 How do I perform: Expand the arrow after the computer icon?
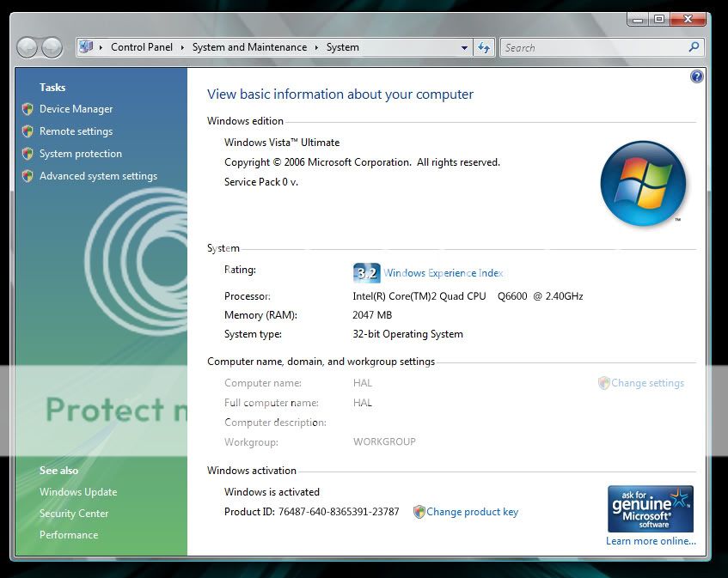pyautogui.click(x=101, y=47)
